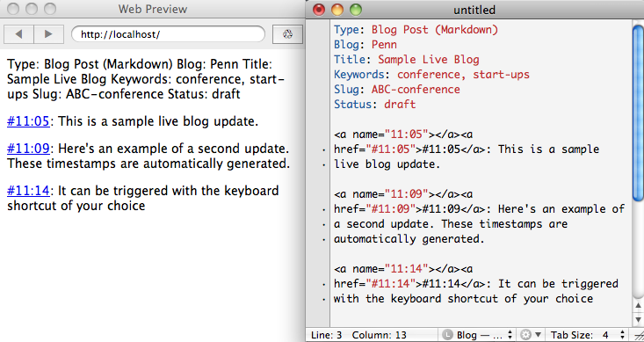Close the Web Preview window

point(13,9)
